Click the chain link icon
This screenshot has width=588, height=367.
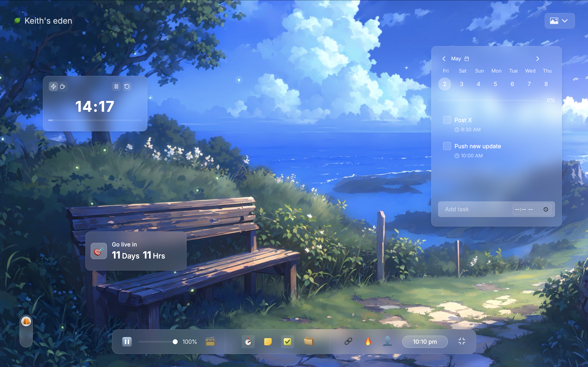[x=348, y=341]
